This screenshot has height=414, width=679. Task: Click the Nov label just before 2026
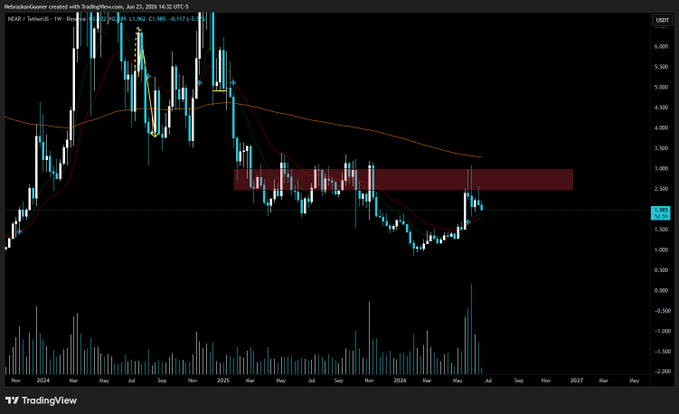coord(369,381)
